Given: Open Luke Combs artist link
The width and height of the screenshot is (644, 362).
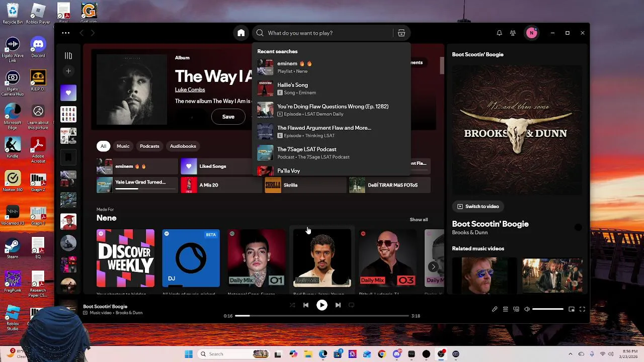Looking at the screenshot, I should pyautogui.click(x=190, y=89).
